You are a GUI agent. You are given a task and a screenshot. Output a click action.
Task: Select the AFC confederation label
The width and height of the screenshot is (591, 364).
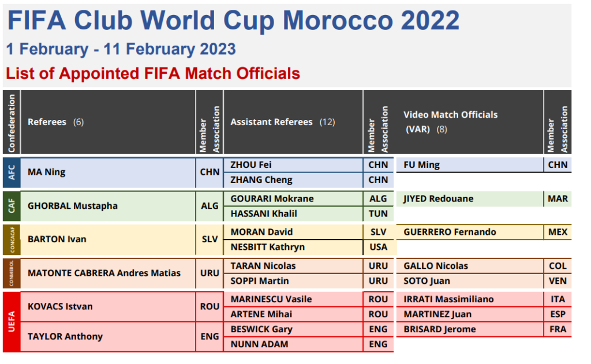(x=12, y=172)
